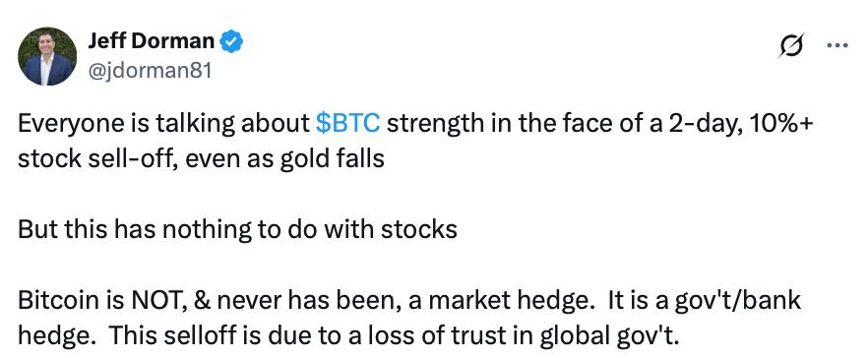This screenshot has height=358, width=868.
Task: Click the sentence 'This selloff is due to'
Action: tap(221, 336)
